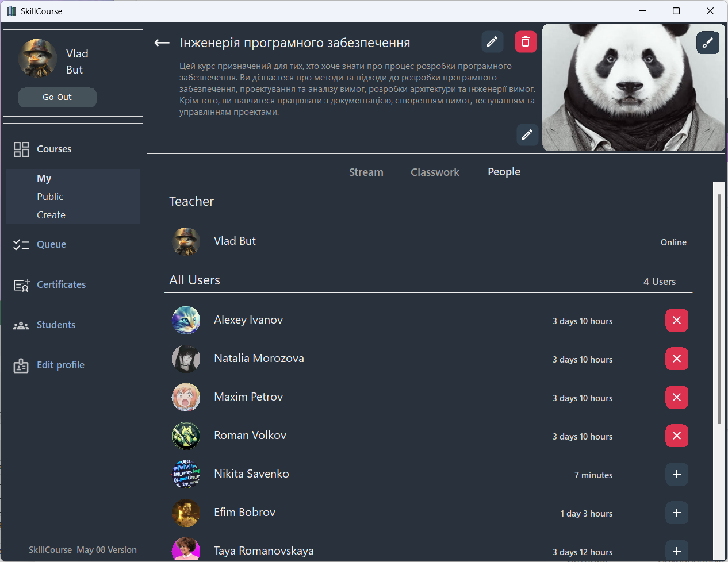Click the 'May 08 Version' footer text
Image resolution: width=728 pixels, height=562 pixels.
pos(107,550)
